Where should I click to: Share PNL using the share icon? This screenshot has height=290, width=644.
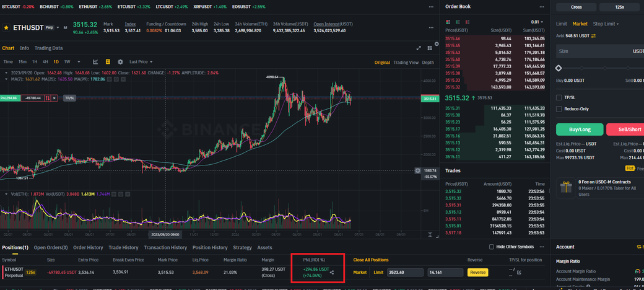point(332,272)
